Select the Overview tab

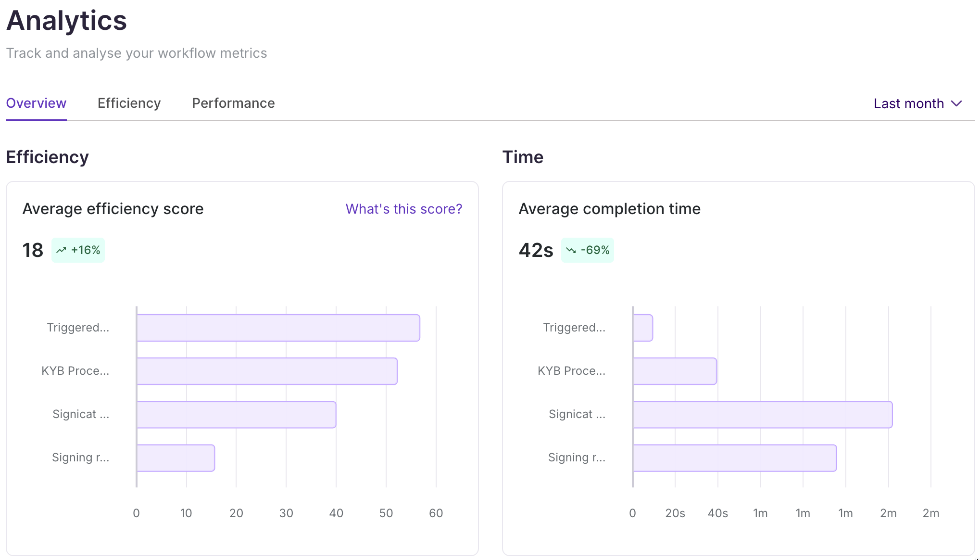click(x=36, y=103)
